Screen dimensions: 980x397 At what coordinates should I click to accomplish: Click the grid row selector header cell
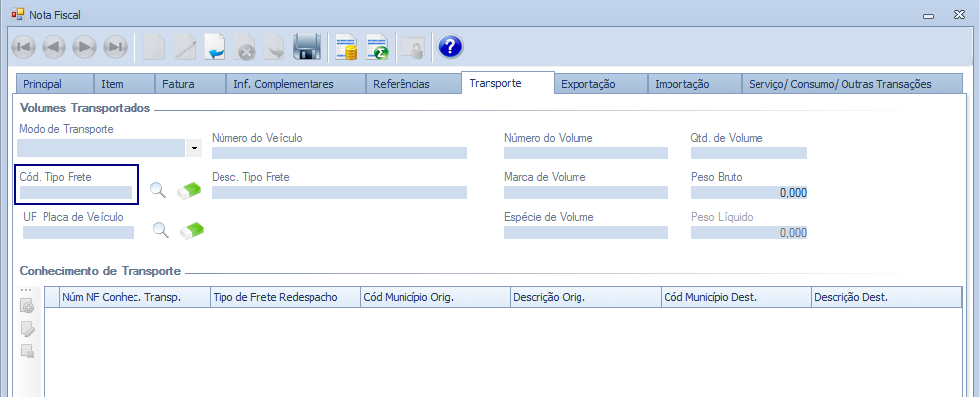click(51, 297)
